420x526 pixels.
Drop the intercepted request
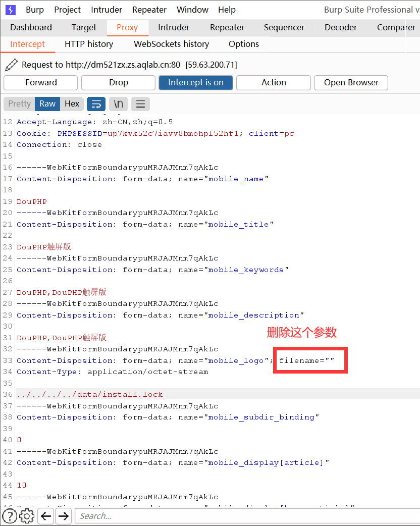pos(119,82)
